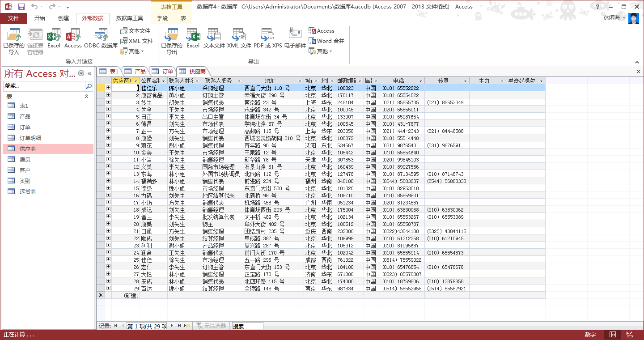The width and height of the screenshot is (644, 340).
Task: Export to an XML file in export group
Action: [239, 38]
